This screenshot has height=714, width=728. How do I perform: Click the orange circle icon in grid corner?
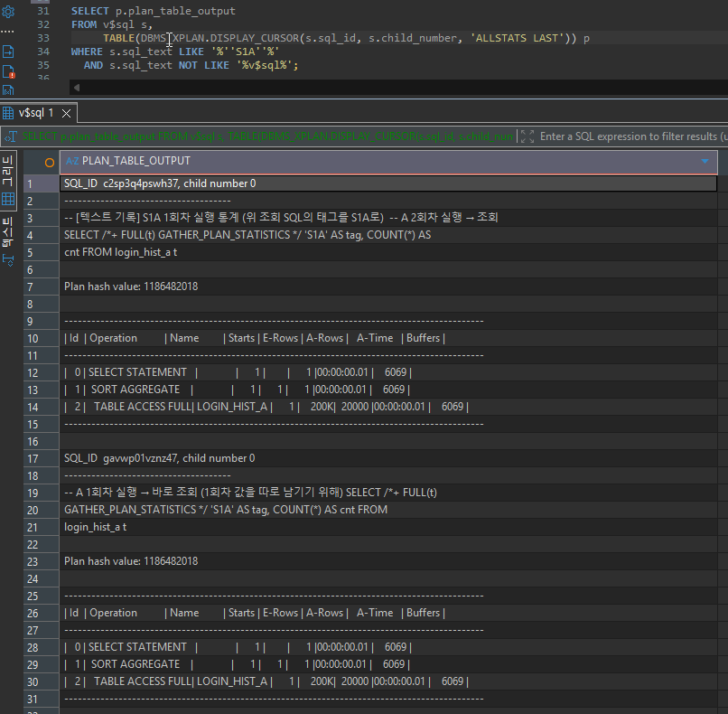click(49, 163)
